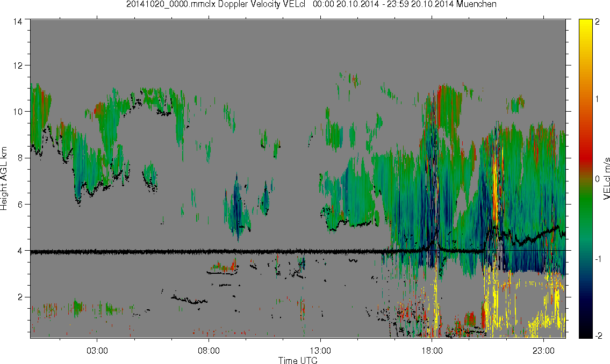Click the height axis label '2'
This screenshot has height=364, width=610.
point(20,297)
